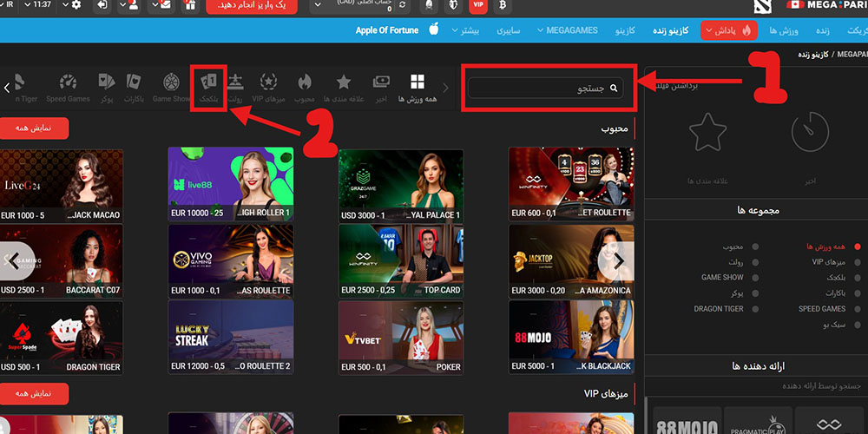The height and width of the screenshot is (434, 868).
Task: Open the Apple Of Fortune link
Action: pos(387,30)
